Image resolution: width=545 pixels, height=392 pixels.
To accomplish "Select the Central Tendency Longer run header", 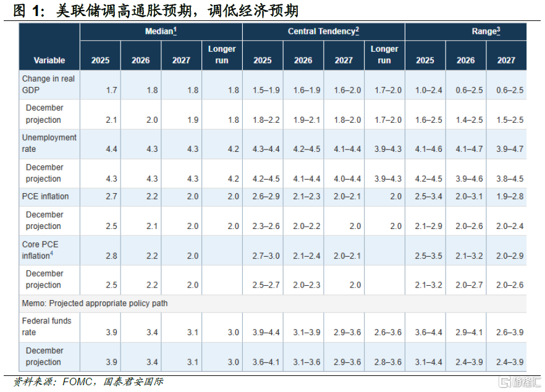I will coord(384,54).
